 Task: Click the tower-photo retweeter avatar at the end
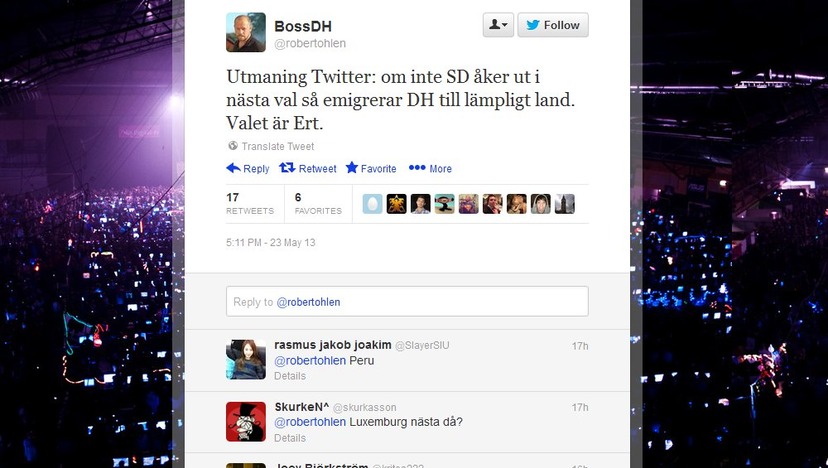[564, 204]
